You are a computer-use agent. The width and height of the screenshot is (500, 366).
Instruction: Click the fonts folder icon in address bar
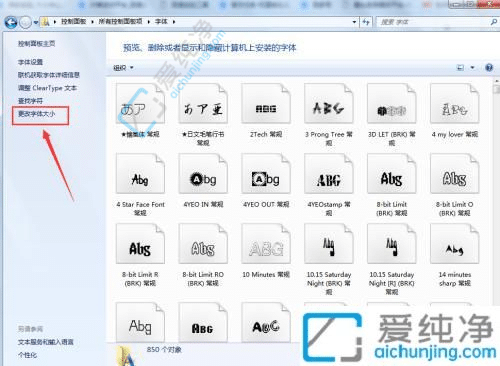coord(46,22)
